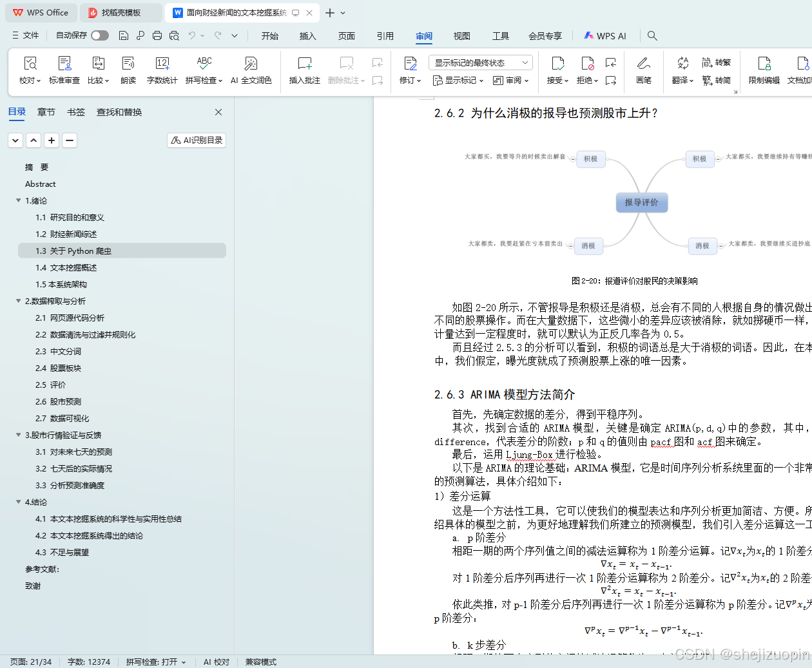Toggle the 自动保存 switch
This screenshot has width=812, height=668.
[x=100, y=35]
